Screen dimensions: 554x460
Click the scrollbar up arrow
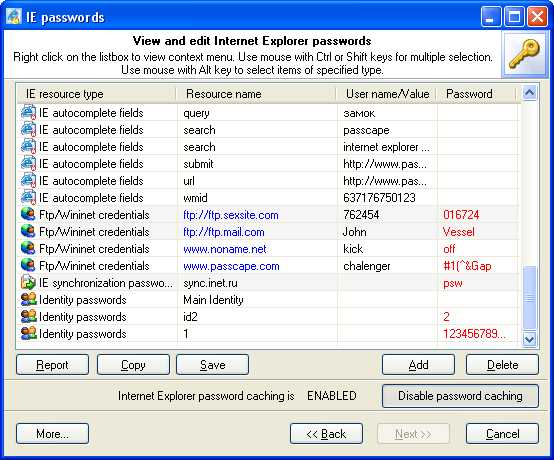point(529,93)
